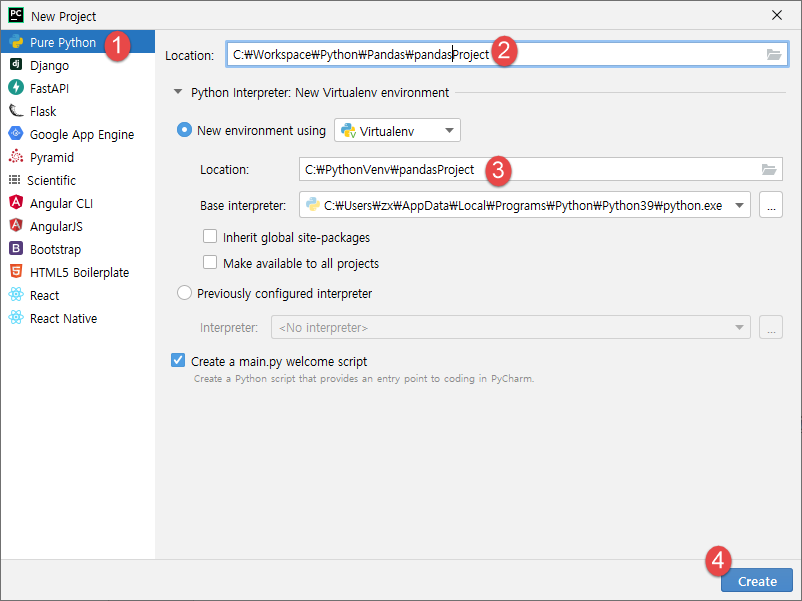
Task: Click the Django icon in project list
Action: click(16, 64)
